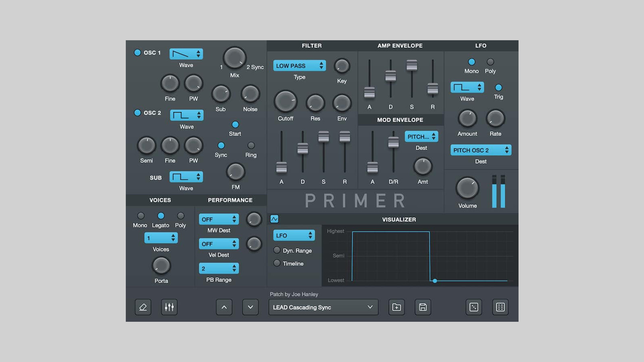Select Legato voice mode
644x362 pixels.
click(x=161, y=216)
